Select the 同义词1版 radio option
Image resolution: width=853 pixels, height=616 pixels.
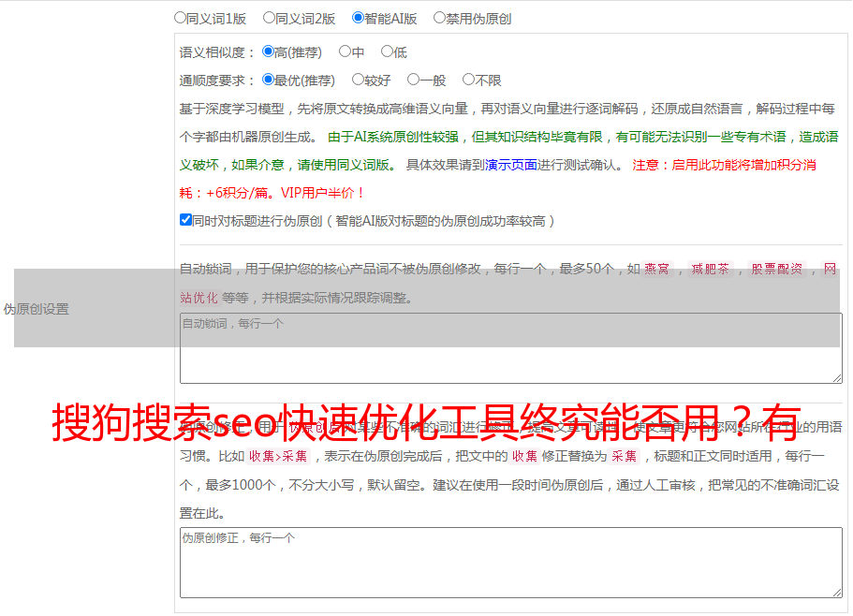coord(180,18)
